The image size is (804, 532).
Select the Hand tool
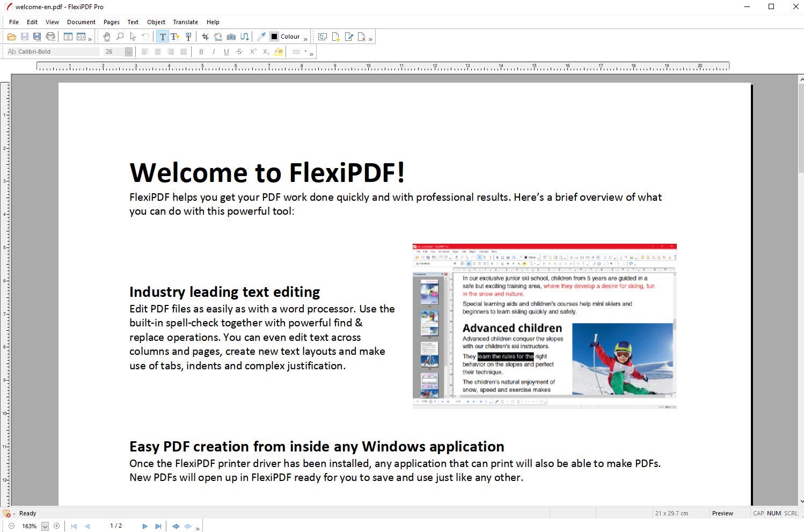tap(107, 37)
